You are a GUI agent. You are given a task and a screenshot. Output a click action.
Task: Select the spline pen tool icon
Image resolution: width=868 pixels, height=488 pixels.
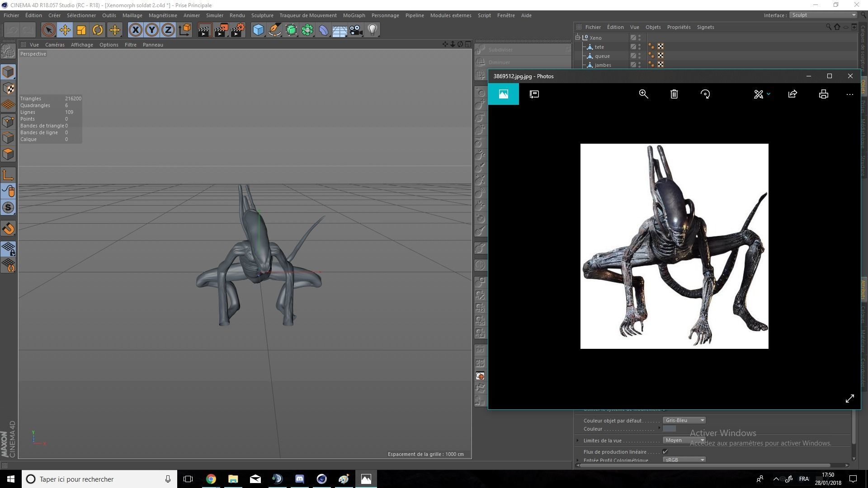click(274, 30)
